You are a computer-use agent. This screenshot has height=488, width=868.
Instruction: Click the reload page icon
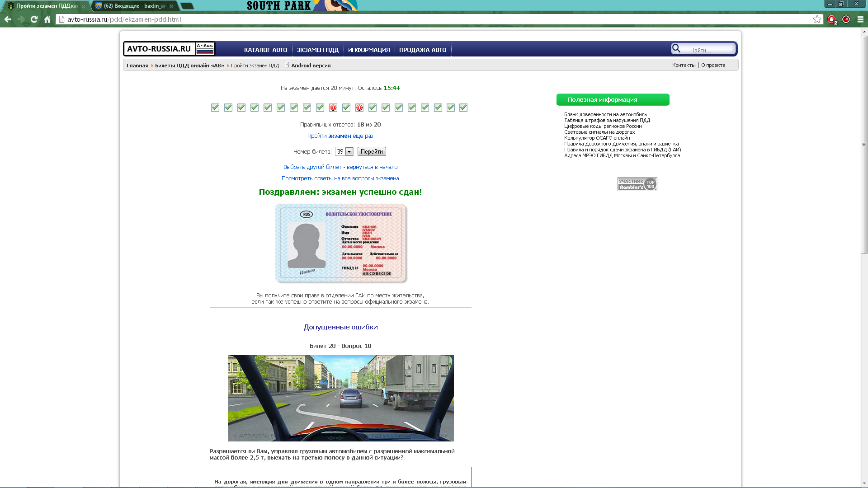point(34,19)
